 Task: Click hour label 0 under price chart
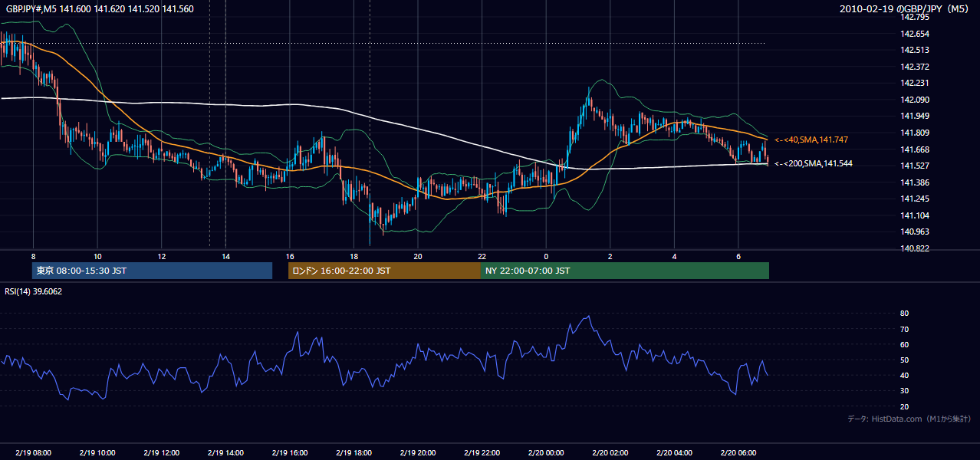click(x=546, y=256)
